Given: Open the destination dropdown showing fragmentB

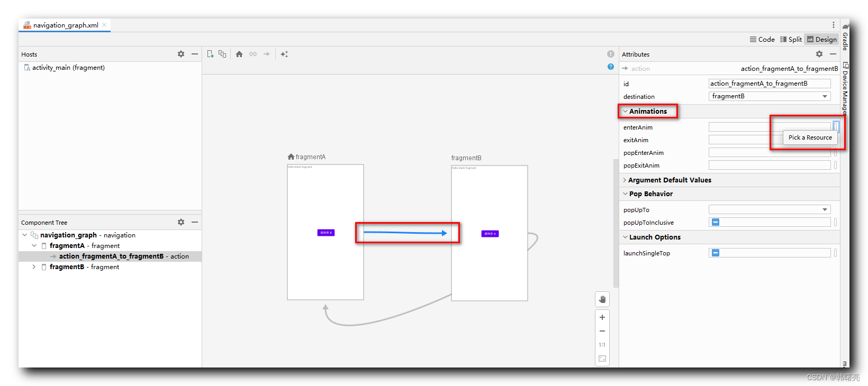Looking at the screenshot, I should pos(770,96).
